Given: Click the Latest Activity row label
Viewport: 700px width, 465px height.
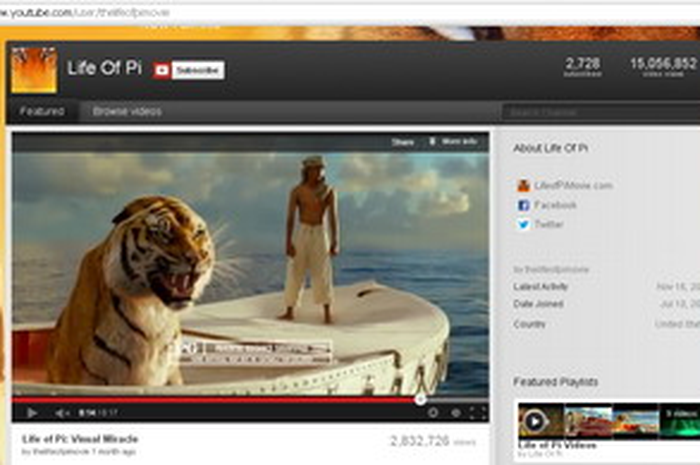Looking at the screenshot, I should tap(541, 287).
